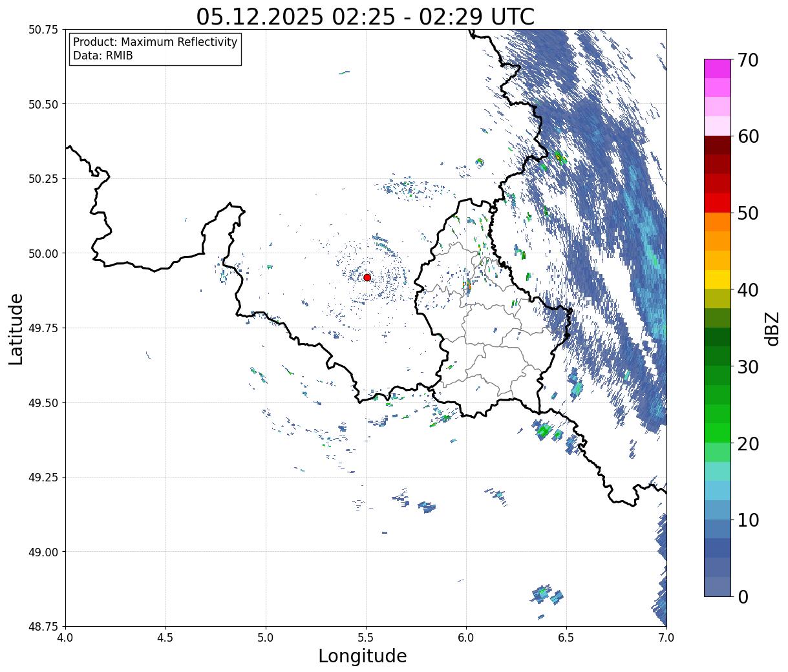Click the latitude tick label 50.25
Screen dimensions: 788x672
tap(43, 179)
